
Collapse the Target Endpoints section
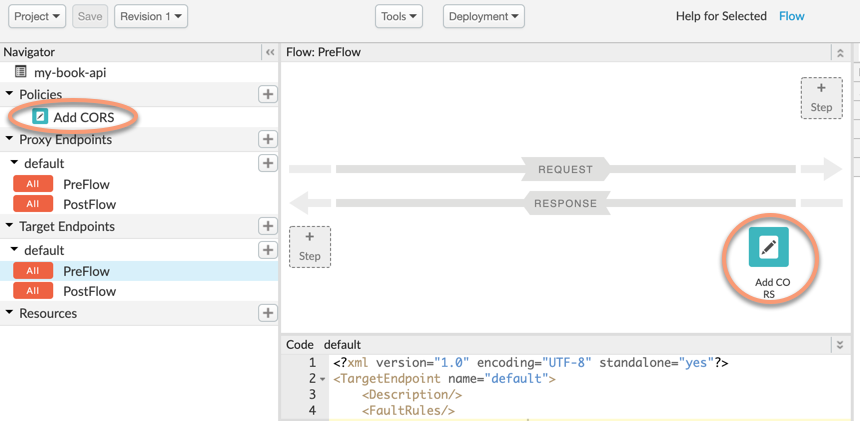tap(9, 226)
